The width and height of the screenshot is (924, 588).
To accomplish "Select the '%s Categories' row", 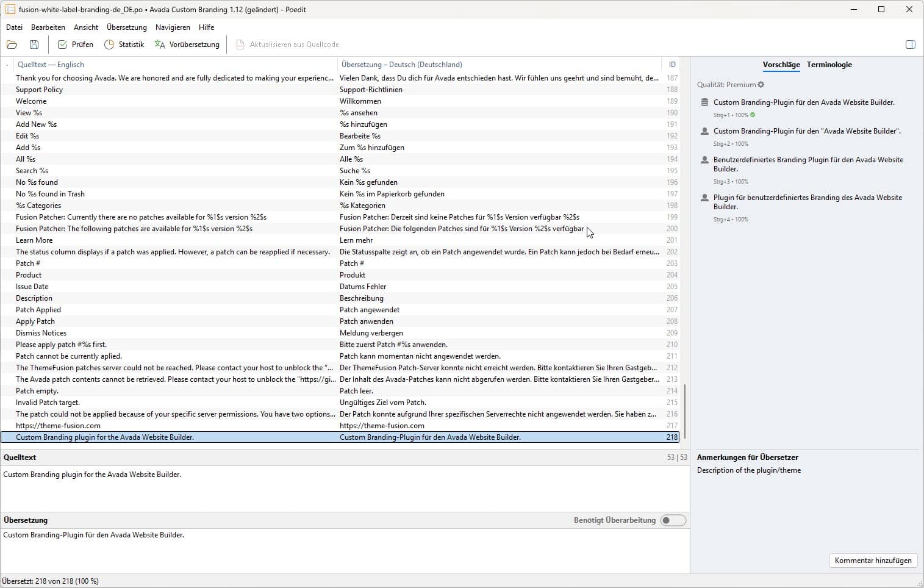I will pyautogui.click(x=340, y=206).
